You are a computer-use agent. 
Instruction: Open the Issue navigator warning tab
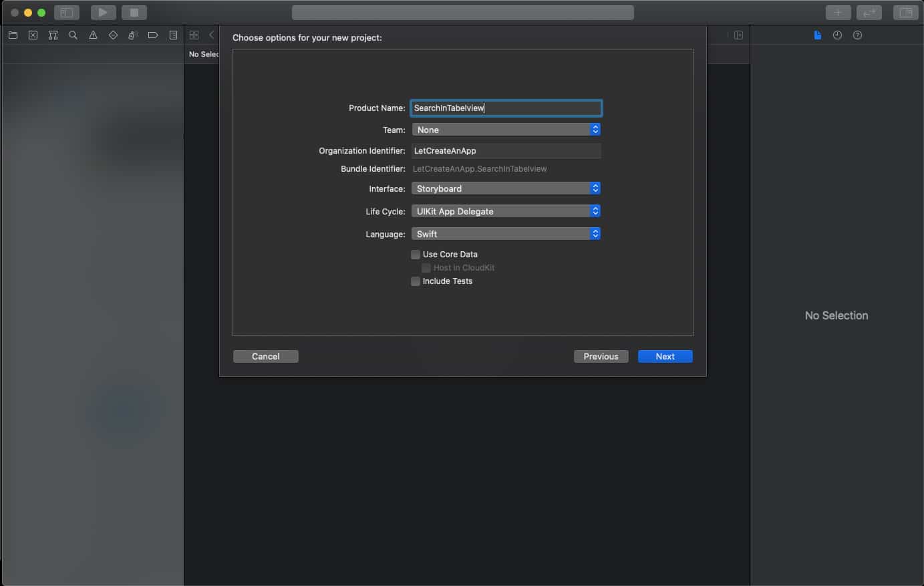point(93,35)
